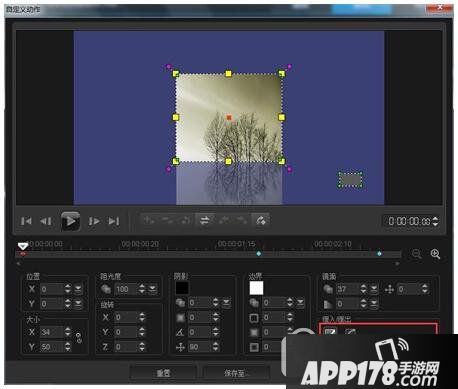Step forward one frame
The image size is (458, 389).
[x=94, y=221]
